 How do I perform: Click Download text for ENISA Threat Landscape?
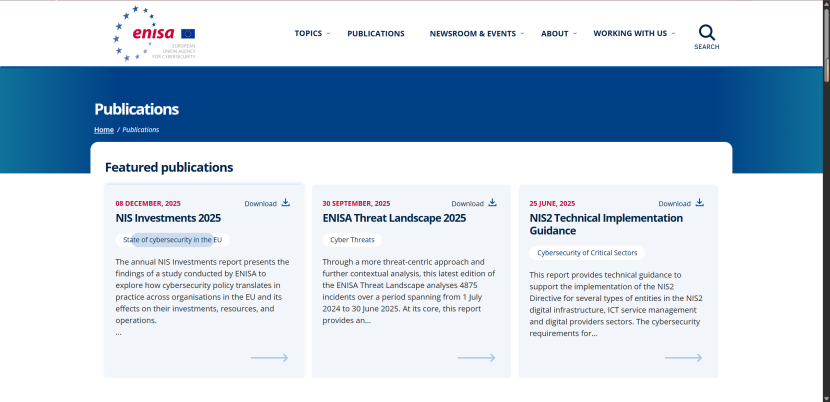click(467, 203)
